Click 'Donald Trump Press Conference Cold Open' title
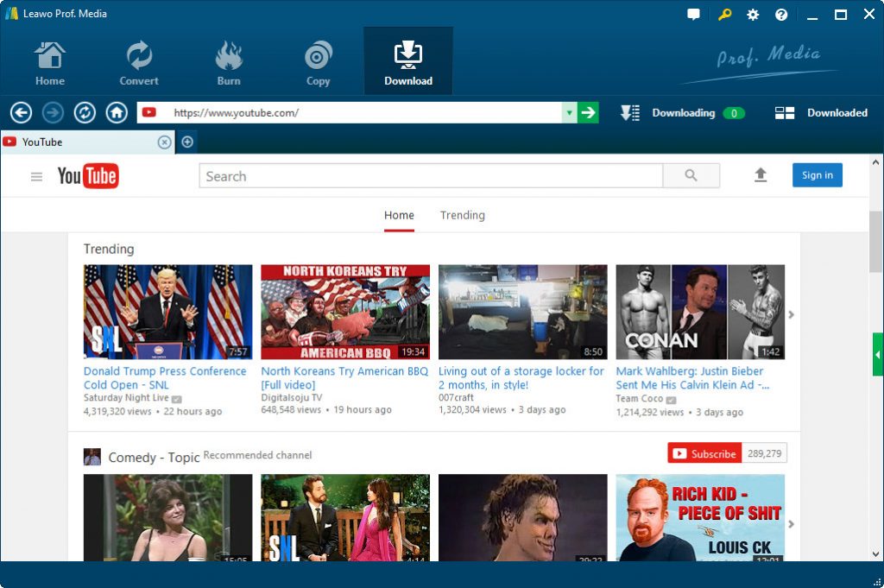 165,377
